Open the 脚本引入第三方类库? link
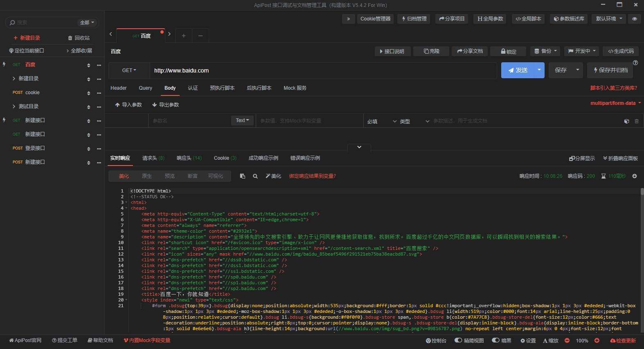This screenshot has width=644, height=349. [x=614, y=88]
